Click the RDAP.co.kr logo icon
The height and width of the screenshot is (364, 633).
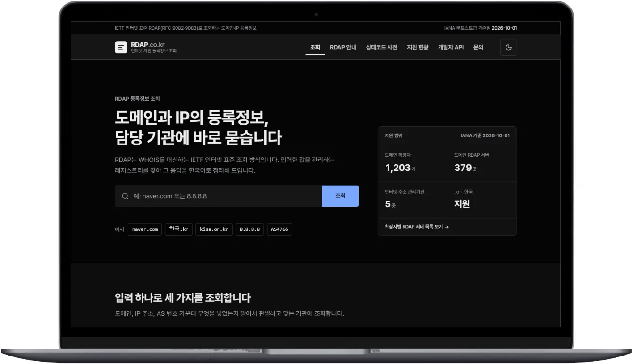[121, 47]
